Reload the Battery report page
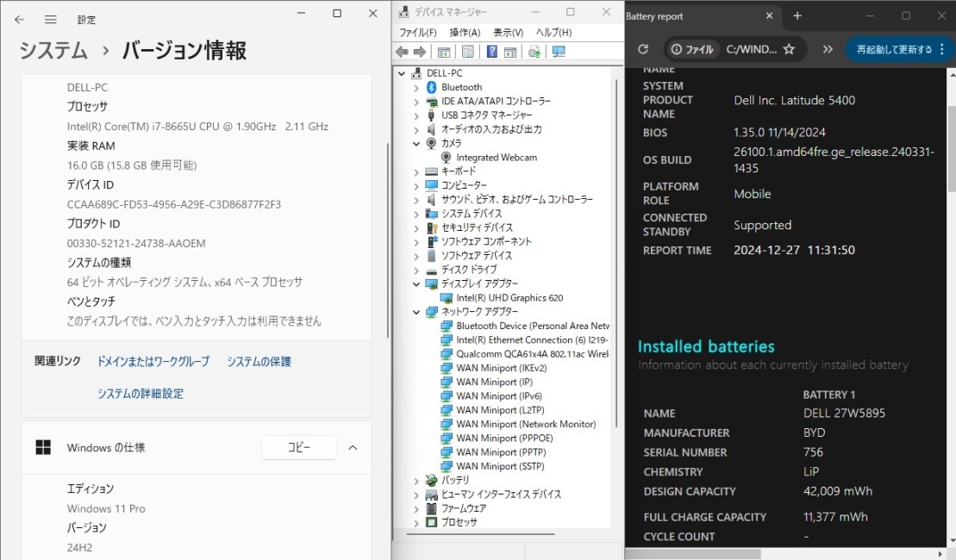The width and height of the screenshot is (956, 560). 641,49
